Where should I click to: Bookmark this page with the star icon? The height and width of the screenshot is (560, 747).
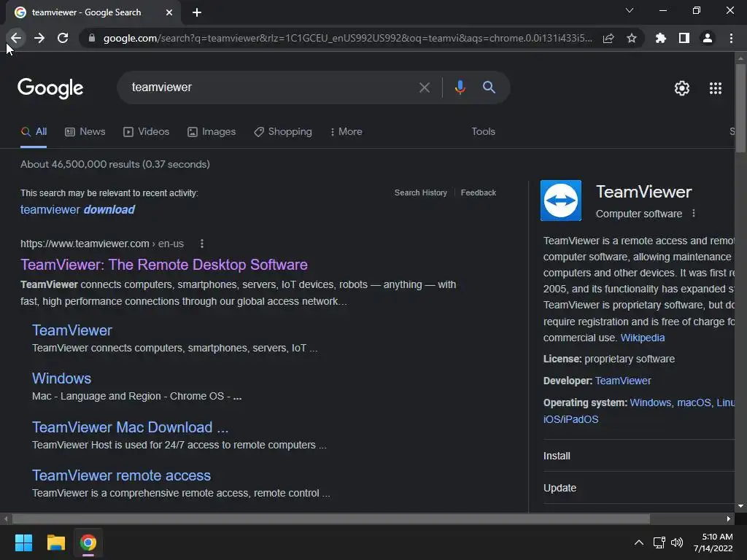pos(632,38)
